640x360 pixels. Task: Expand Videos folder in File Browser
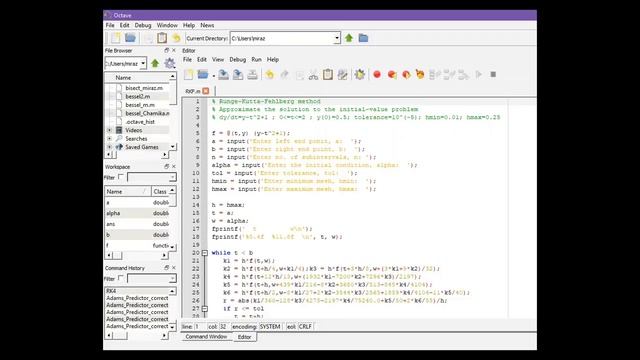click(x=109, y=130)
